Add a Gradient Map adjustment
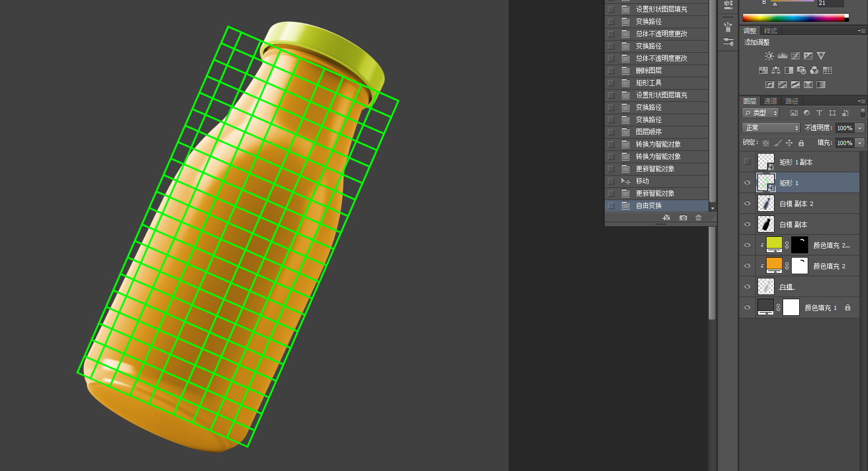 [x=821, y=84]
